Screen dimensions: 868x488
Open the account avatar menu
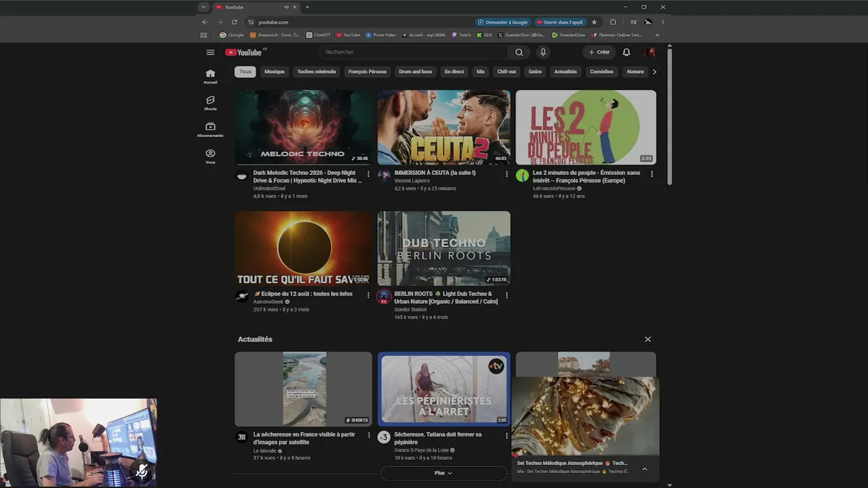tap(650, 52)
